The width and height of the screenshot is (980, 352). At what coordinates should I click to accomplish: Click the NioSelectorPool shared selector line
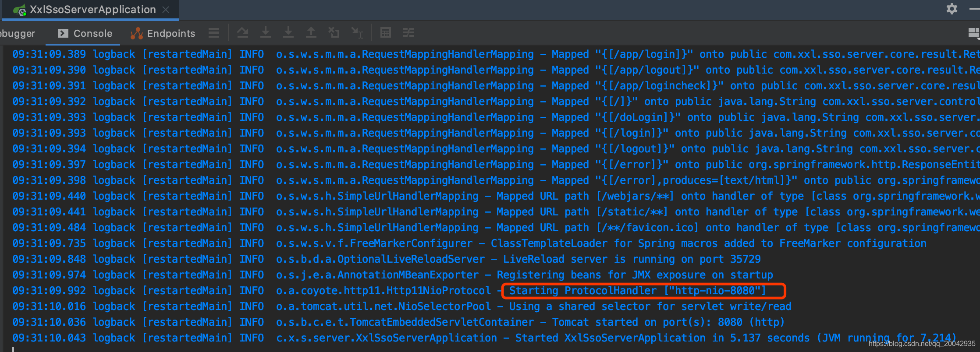pos(402,306)
